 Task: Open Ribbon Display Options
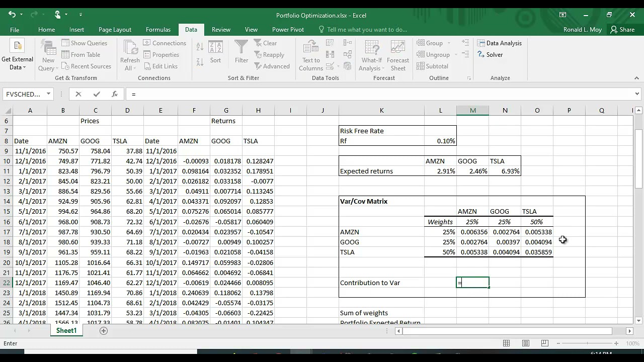click(563, 15)
